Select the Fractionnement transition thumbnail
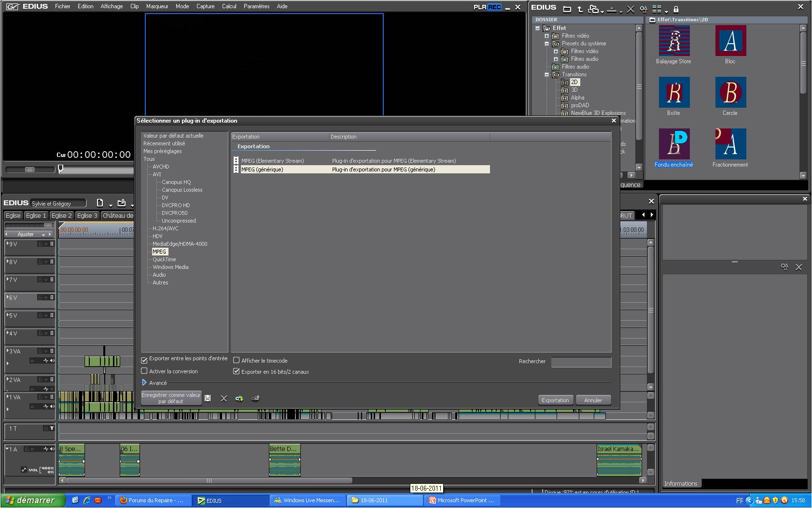812x508 pixels. coord(730,144)
